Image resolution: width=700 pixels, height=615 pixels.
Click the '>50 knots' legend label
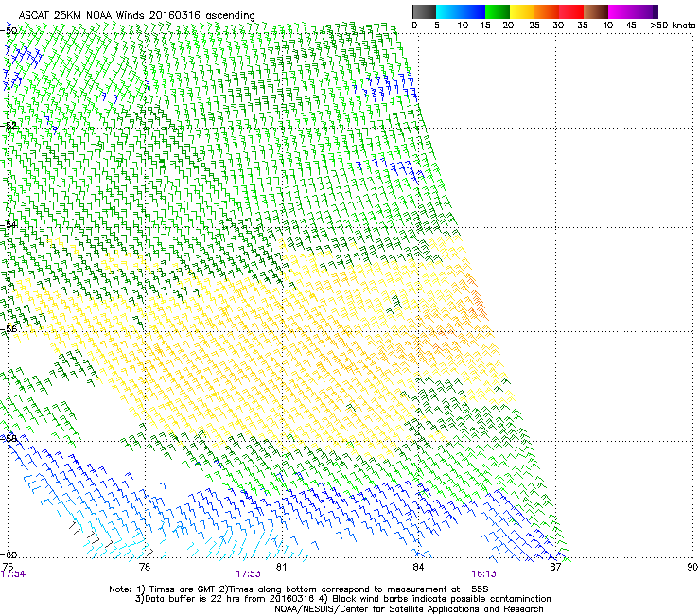pyautogui.click(x=673, y=25)
